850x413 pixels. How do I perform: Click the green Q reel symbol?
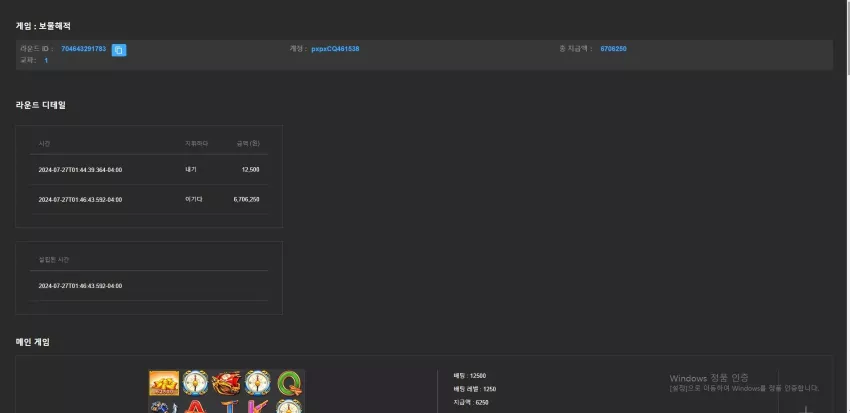[x=289, y=383]
